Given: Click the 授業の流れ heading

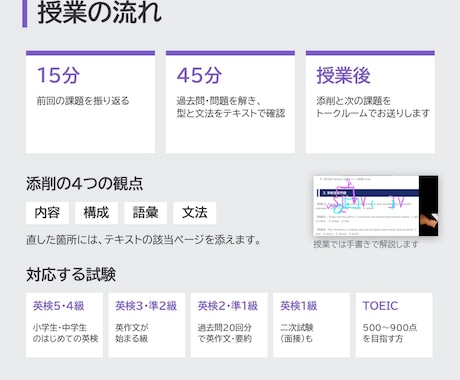Looking at the screenshot, I should click(99, 13).
